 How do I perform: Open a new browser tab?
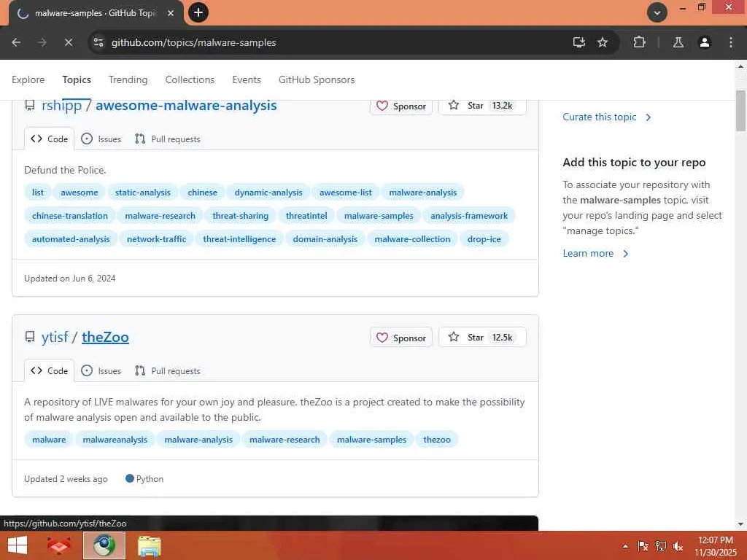point(198,12)
